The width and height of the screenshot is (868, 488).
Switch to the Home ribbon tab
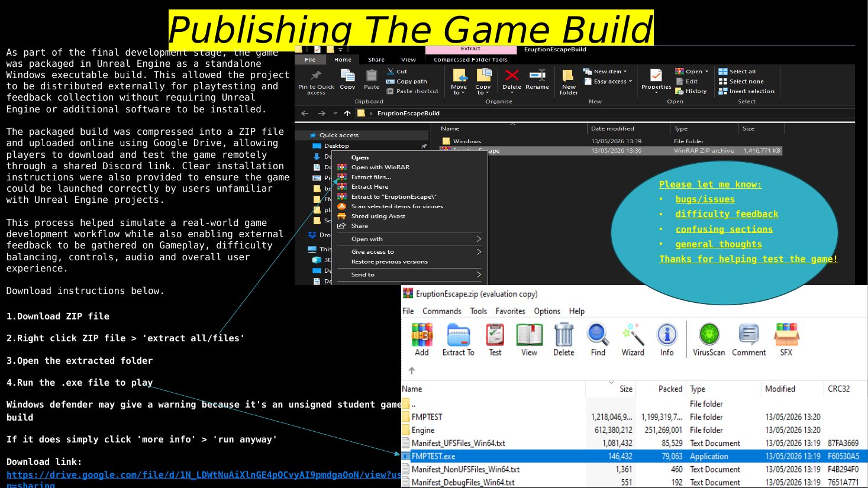(343, 60)
